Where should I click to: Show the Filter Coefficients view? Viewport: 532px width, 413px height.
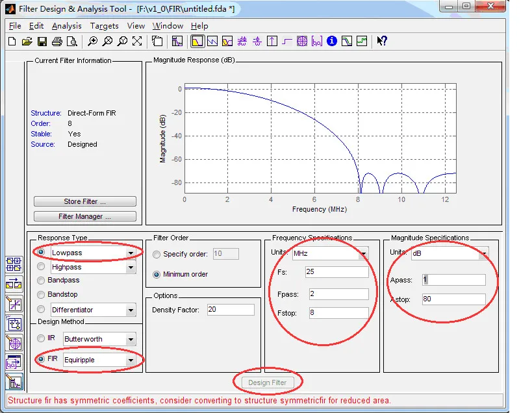(x=317, y=42)
